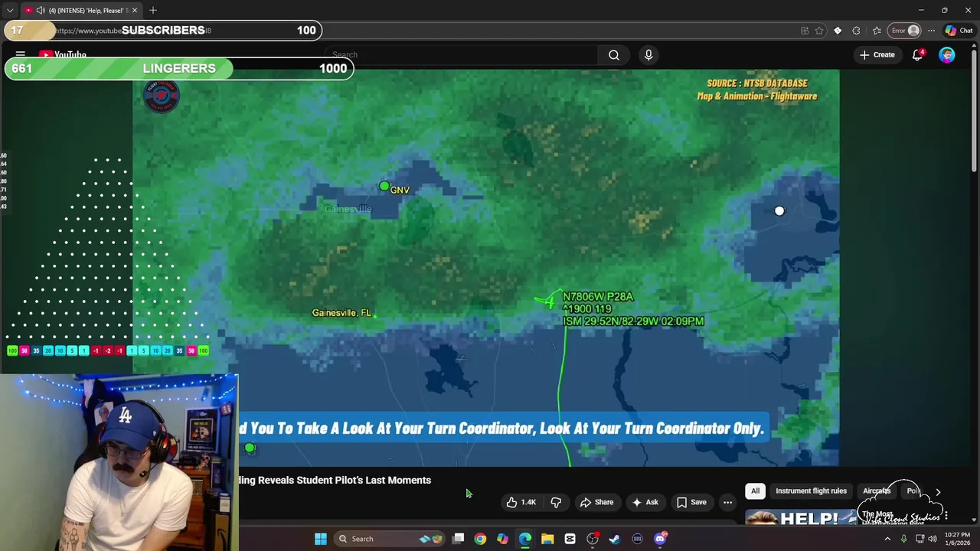
Task: Click the Ask button
Action: pos(645,502)
